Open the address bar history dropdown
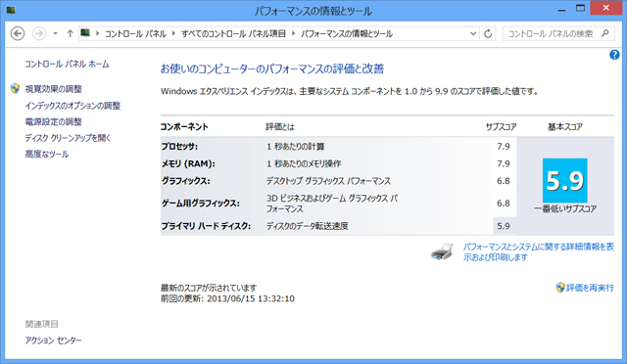 (473, 33)
